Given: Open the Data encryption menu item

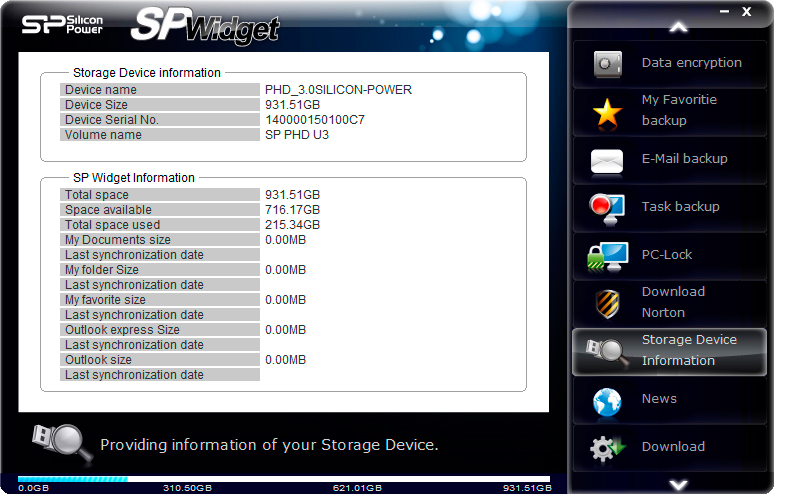Looking at the screenshot, I should point(691,63).
